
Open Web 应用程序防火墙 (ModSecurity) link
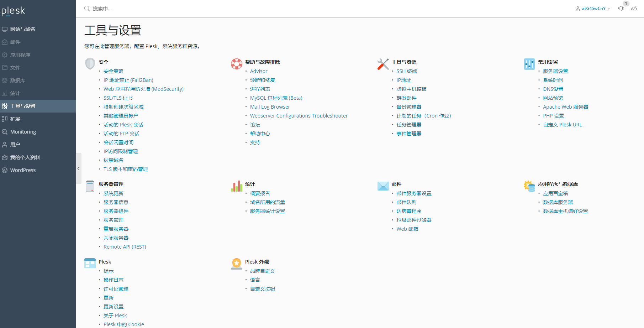tap(143, 89)
